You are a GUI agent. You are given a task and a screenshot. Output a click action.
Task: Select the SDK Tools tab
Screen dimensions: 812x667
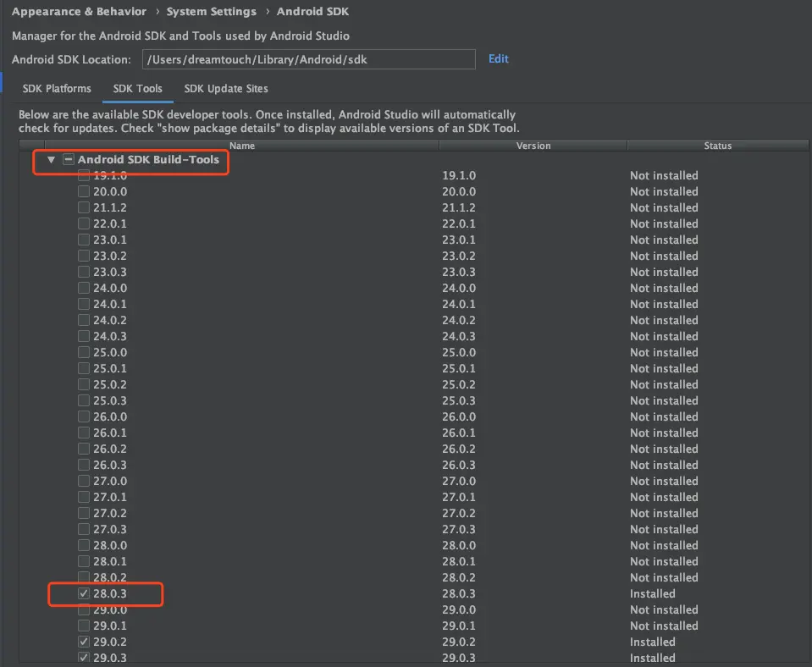click(x=138, y=89)
